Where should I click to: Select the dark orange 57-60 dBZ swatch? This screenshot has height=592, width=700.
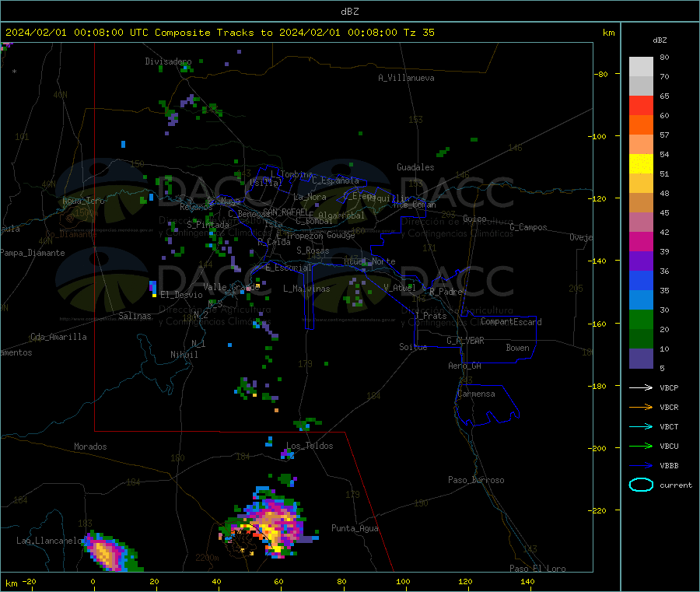click(x=641, y=125)
